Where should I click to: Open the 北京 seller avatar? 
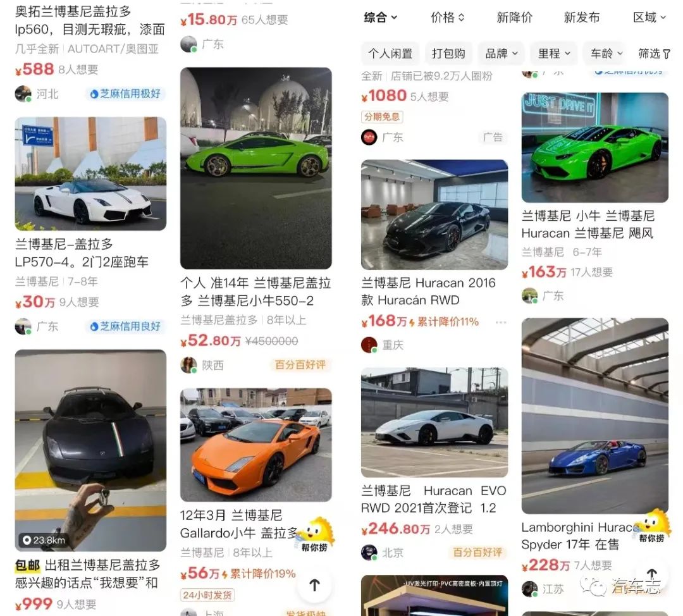(x=369, y=552)
